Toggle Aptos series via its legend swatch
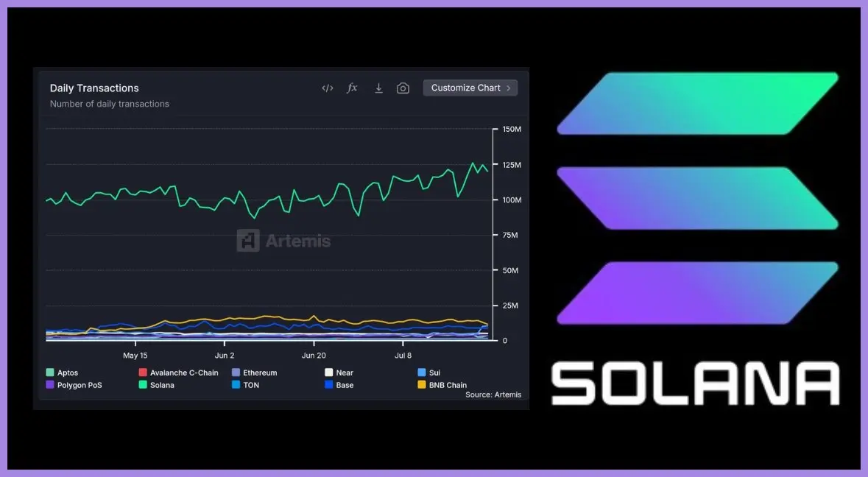The image size is (868, 477). [50, 372]
